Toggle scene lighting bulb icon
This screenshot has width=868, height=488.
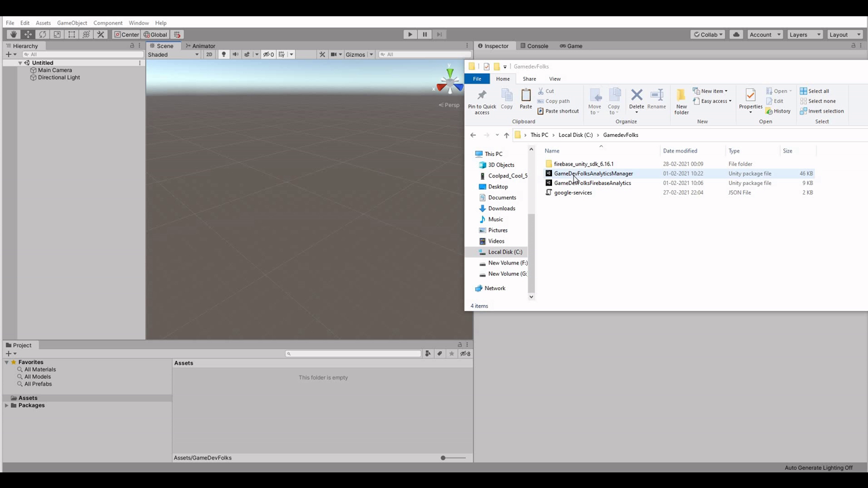click(x=223, y=54)
